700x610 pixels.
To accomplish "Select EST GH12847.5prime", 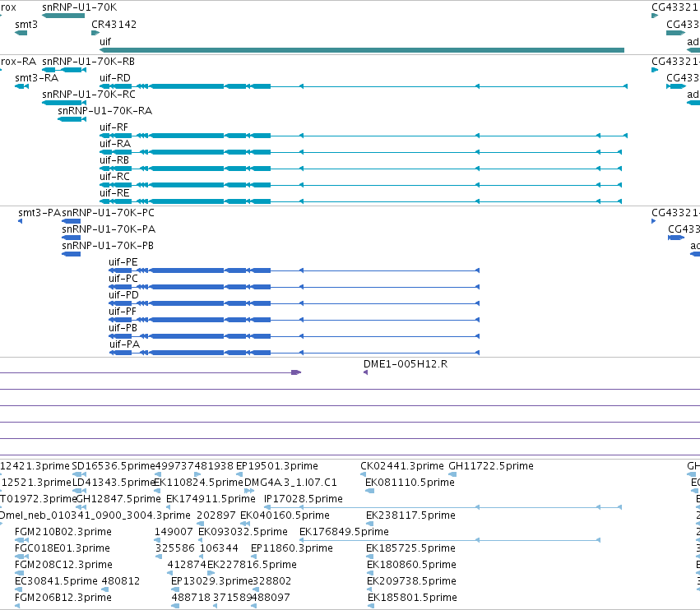I will click(x=81, y=507).
